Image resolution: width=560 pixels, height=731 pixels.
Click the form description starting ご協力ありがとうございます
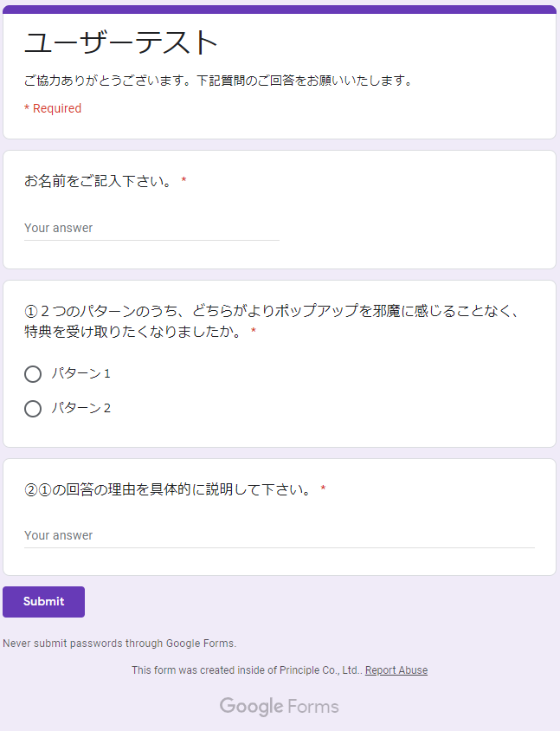[218, 81]
